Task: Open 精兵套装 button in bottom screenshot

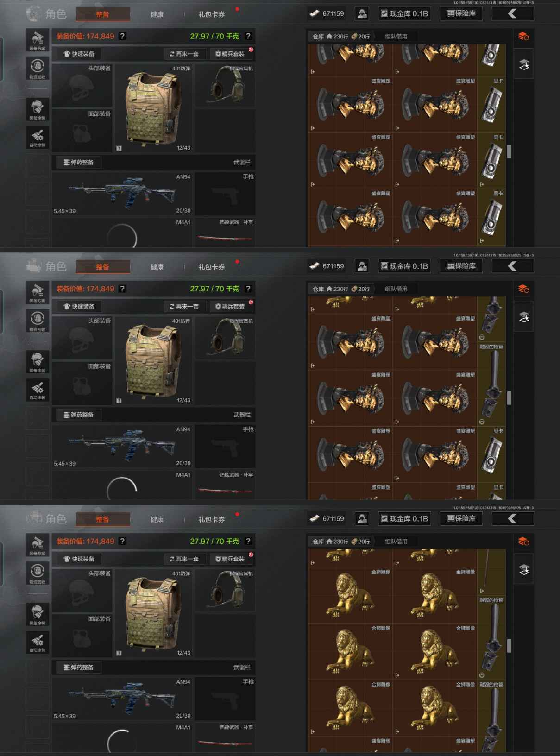Action: [x=231, y=559]
